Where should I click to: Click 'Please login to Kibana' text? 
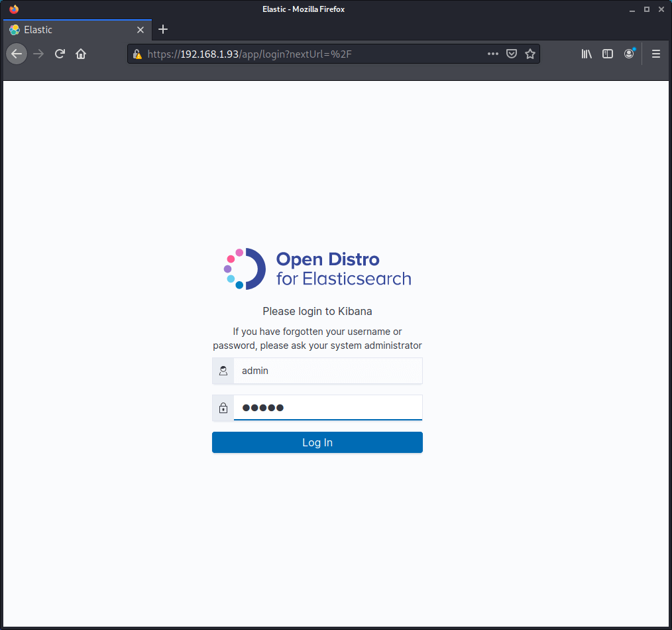317,312
